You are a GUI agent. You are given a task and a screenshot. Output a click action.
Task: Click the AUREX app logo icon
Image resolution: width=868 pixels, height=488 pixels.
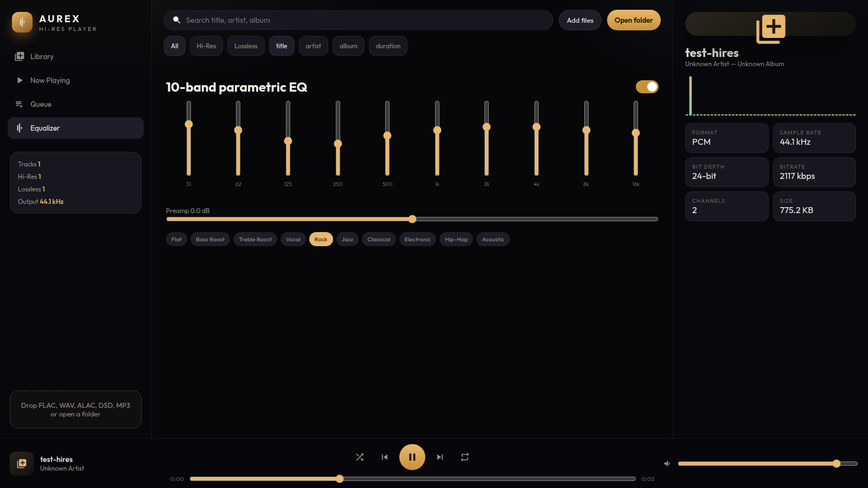pos(22,22)
